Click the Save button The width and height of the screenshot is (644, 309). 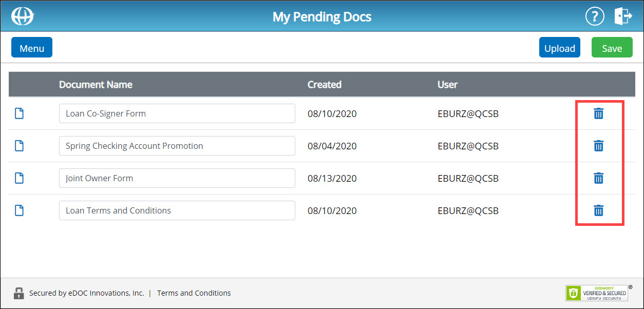(x=612, y=47)
